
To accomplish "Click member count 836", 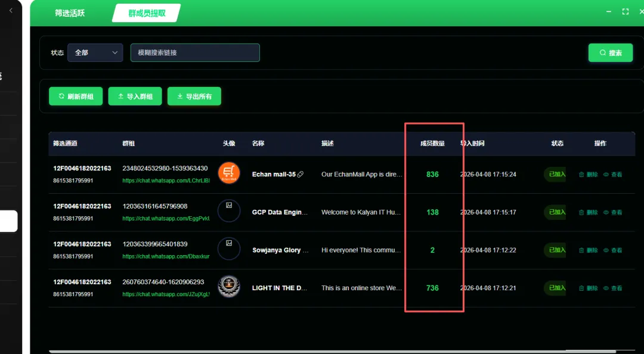I will click(432, 175).
